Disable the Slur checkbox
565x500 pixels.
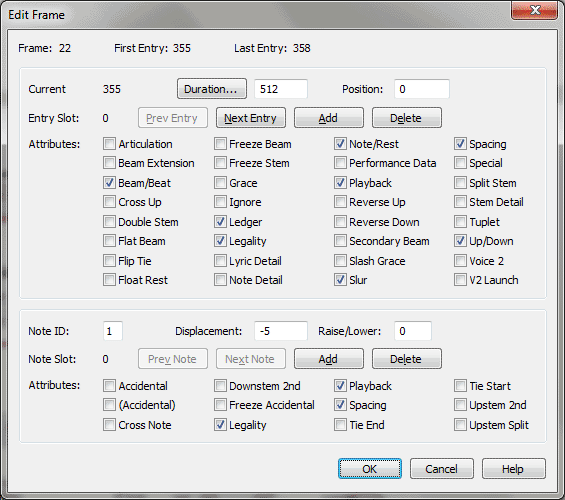(340, 280)
